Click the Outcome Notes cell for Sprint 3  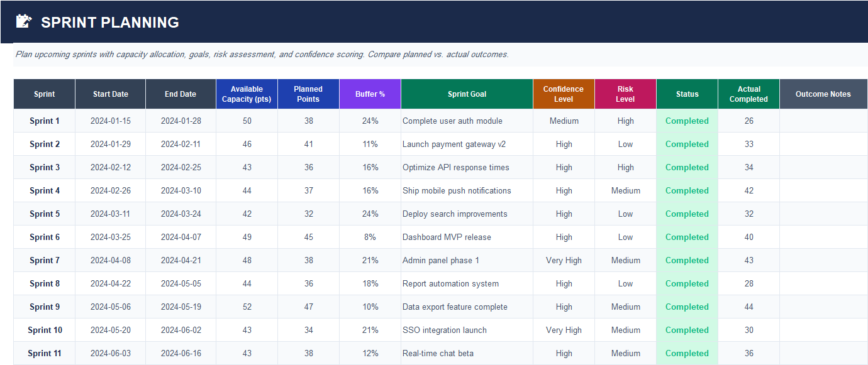(823, 168)
